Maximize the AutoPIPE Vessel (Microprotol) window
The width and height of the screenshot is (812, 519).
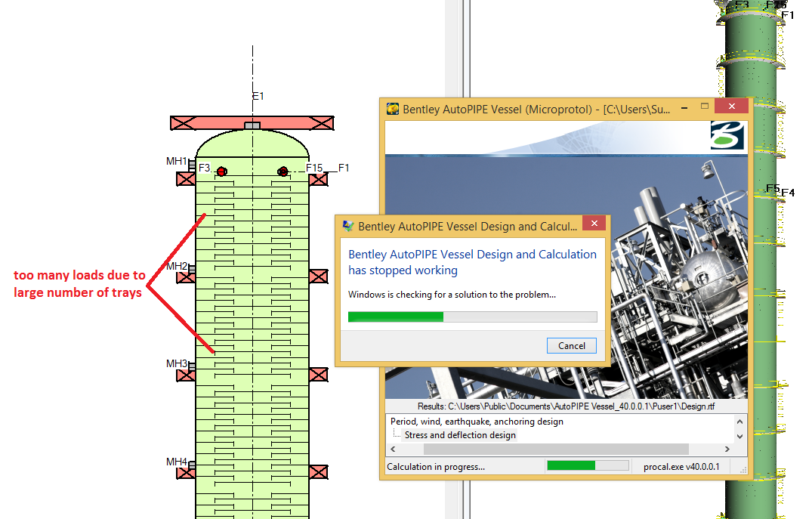tap(704, 107)
